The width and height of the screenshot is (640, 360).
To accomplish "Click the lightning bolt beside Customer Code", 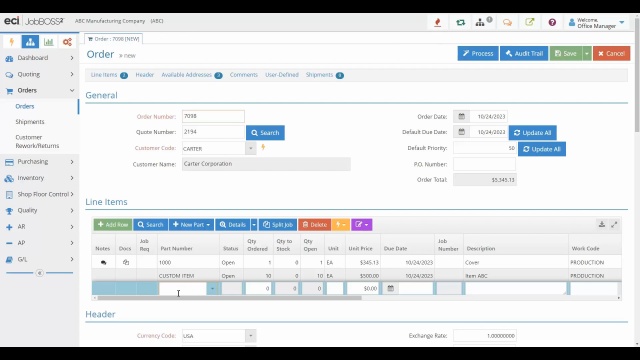I will coord(263,147).
